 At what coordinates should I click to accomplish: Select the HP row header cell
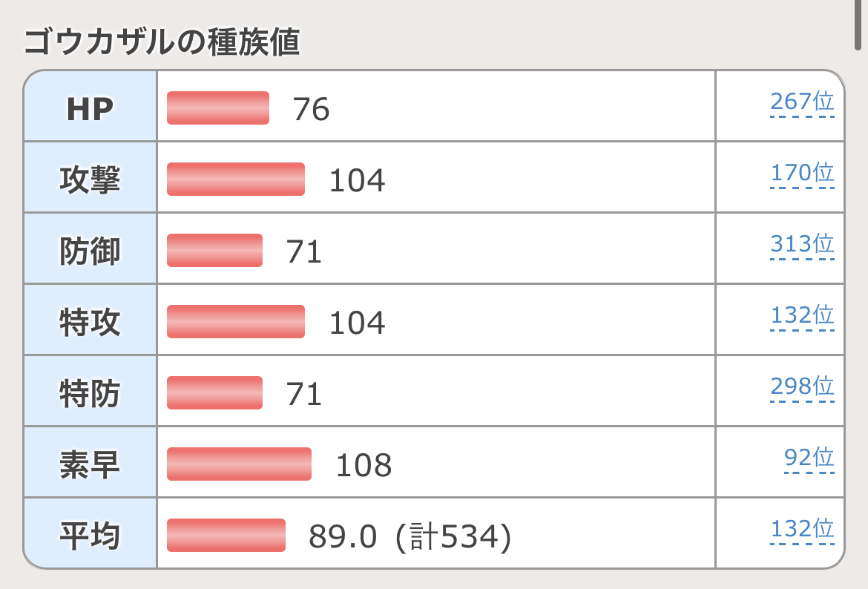[90, 108]
